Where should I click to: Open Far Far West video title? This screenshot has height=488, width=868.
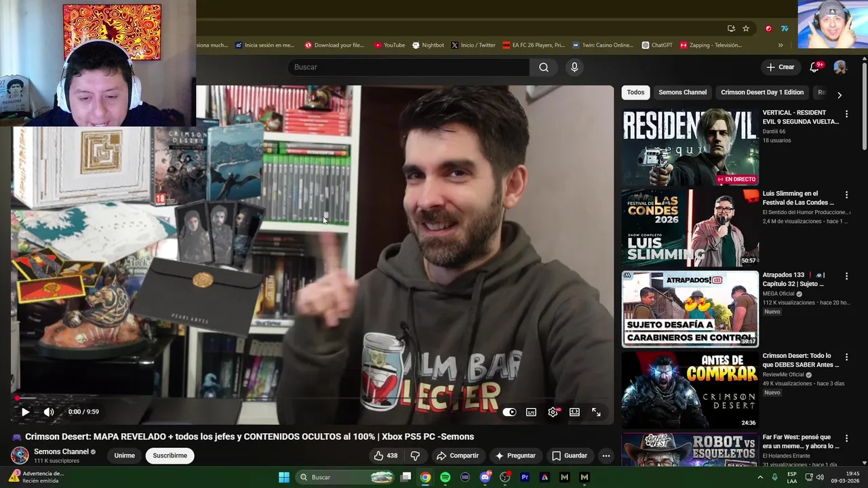[x=801, y=442]
